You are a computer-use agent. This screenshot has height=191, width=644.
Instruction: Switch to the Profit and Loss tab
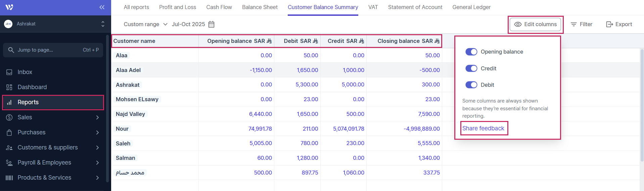(x=177, y=7)
